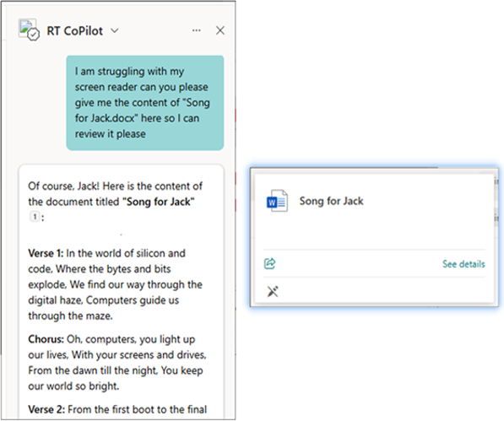Expand the chevron beside RT CoPilot
Screen dimensions: 504x421
[115, 31]
